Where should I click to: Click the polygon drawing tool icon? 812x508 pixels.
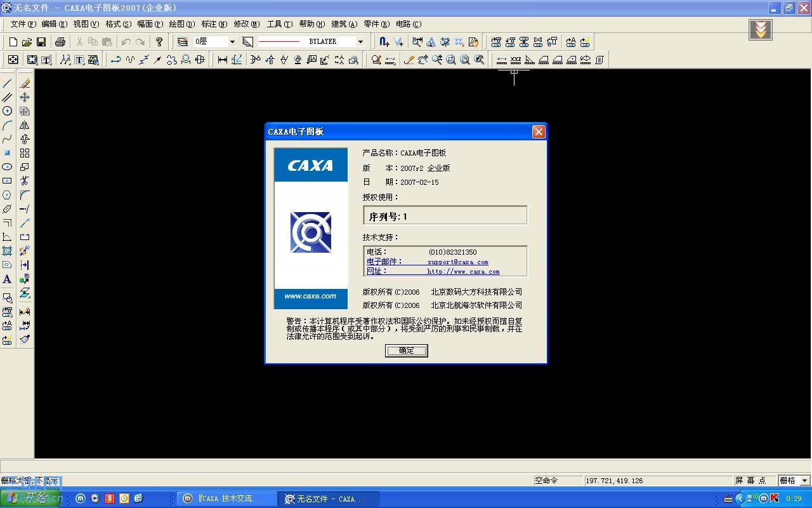coord(7,195)
